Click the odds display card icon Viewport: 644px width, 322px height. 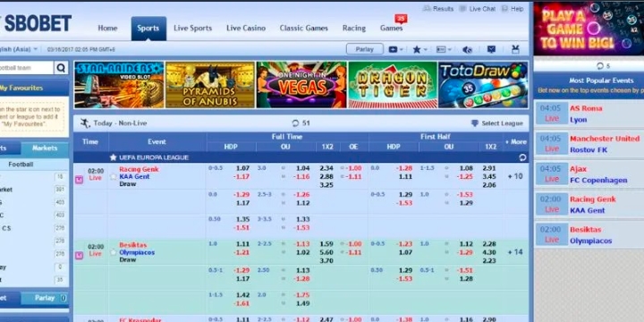pyautogui.click(x=441, y=50)
